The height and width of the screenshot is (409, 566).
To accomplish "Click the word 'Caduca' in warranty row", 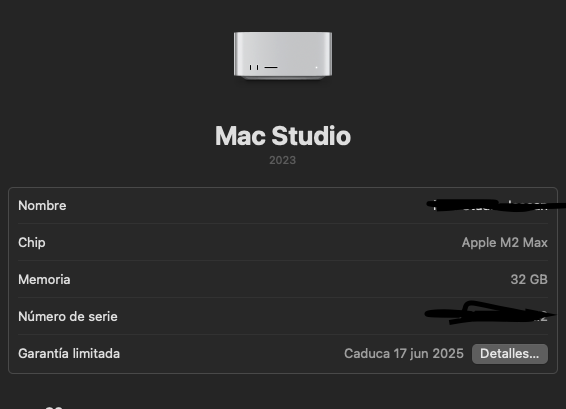I will click(x=367, y=354).
